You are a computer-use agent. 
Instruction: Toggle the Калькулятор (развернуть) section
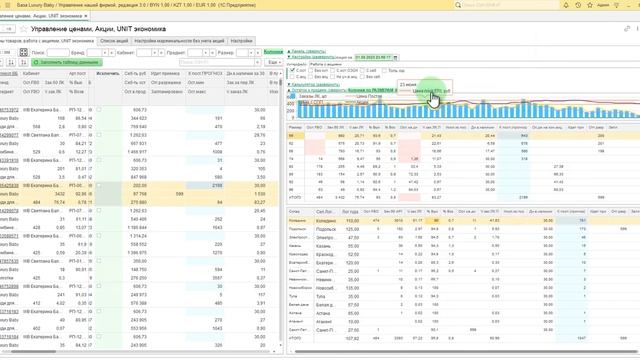pyautogui.click(x=313, y=84)
